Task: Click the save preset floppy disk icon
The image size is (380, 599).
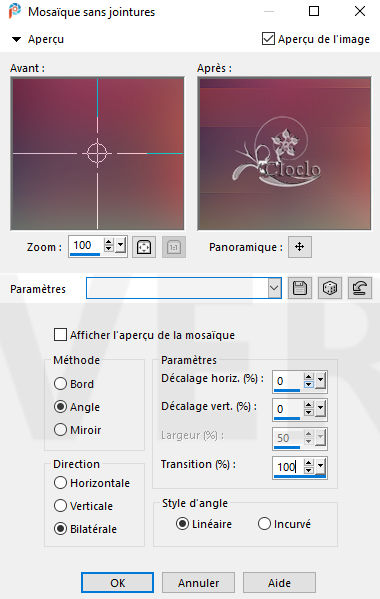Action: coord(300,288)
